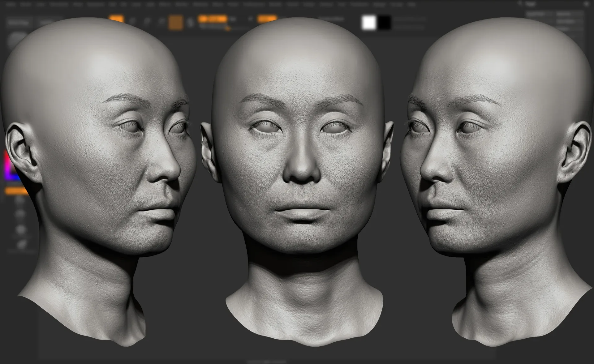The width and height of the screenshot is (594, 364).
Task: Click the LightBox button at the top left
Action: 19,23
